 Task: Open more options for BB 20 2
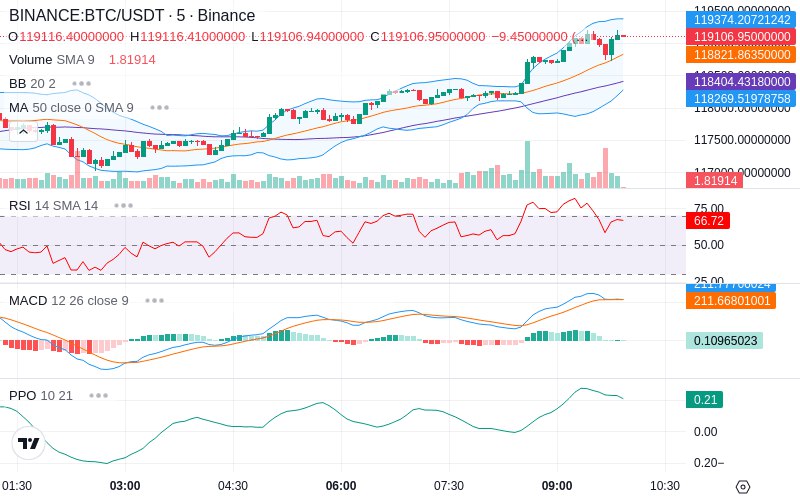(x=82, y=83)
